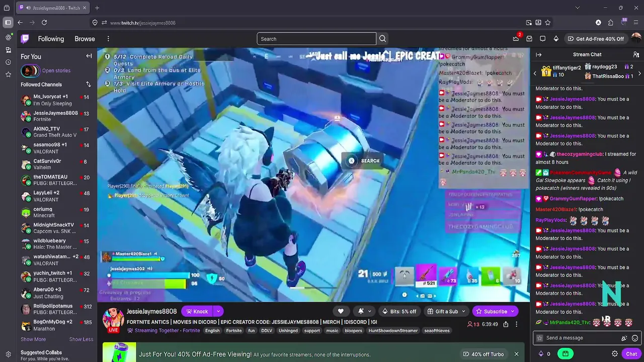Open the green rewards chest button
644x362 pixels.
[x=566, y=354]
